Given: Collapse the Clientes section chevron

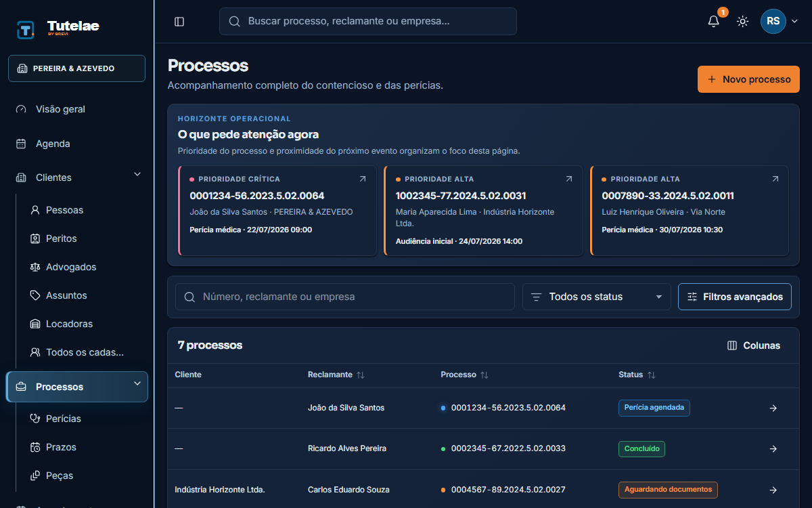Looking at the screenshot, I should coord(137,175).
